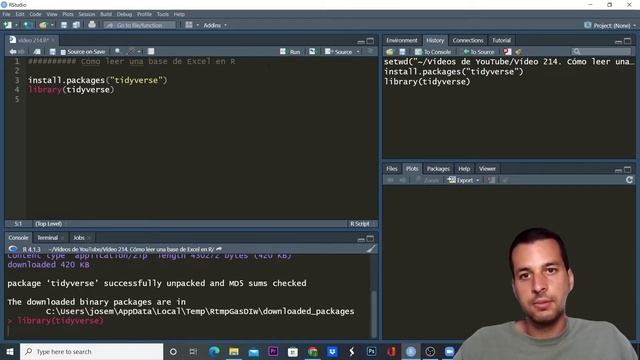
Task: Go back to previous source location
Action: pyautogui.click(x=13, y=51)
